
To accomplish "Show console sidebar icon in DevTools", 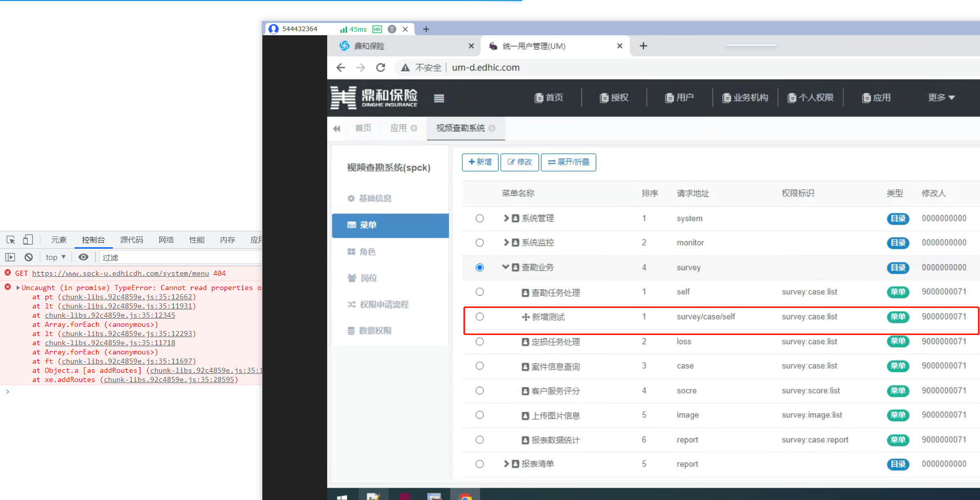I will pos(10,257).
